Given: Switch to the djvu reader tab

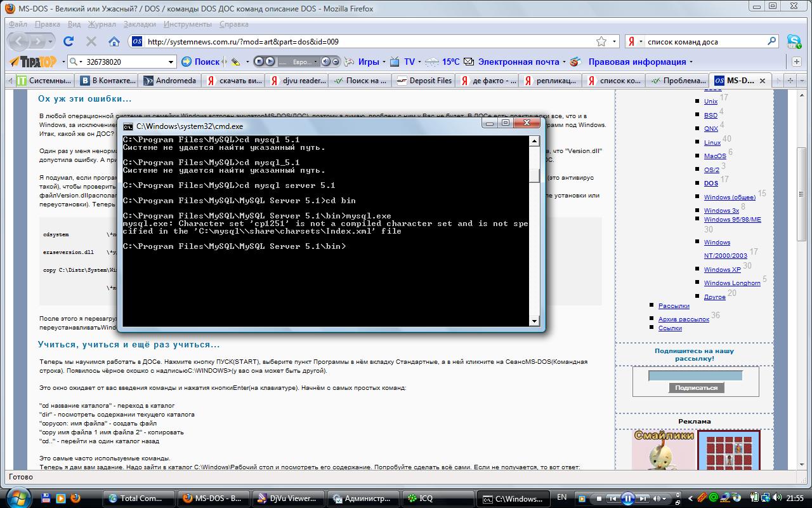Looking at the screenshot, I should [296, 81].
